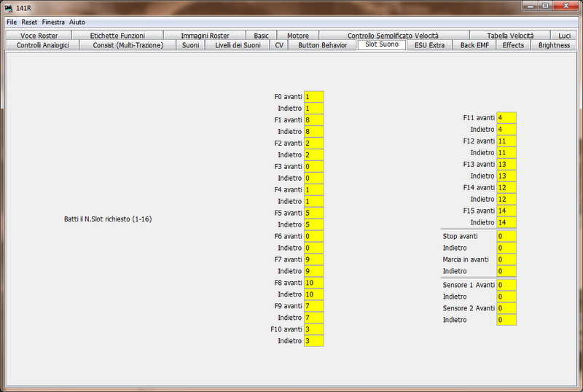Switch to the Consist (Multi-Trazione) tab
This screenshot has width=583, height=392.
128,45
